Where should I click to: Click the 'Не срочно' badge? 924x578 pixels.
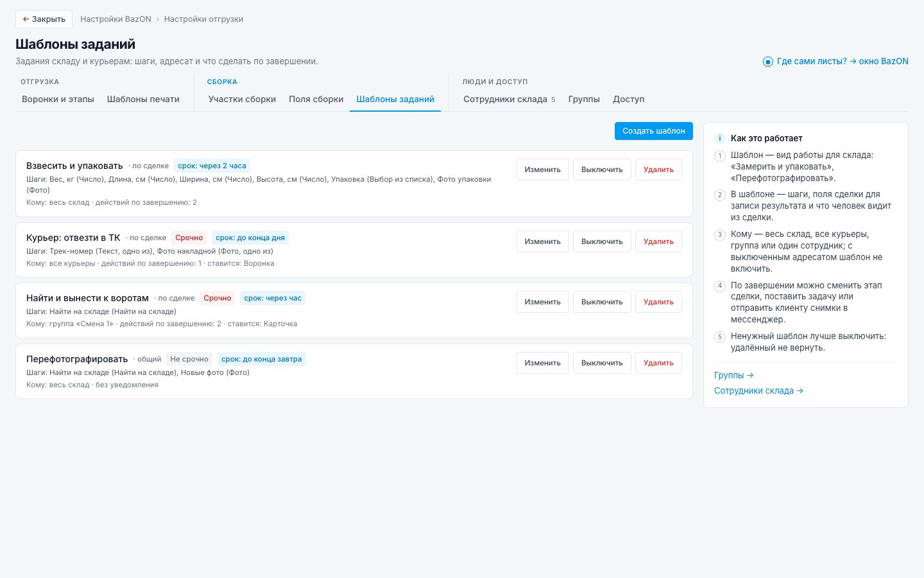189,359
